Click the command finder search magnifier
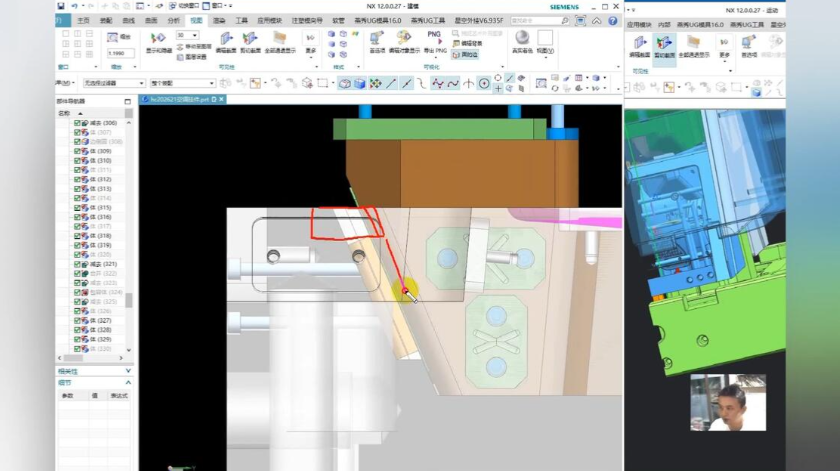 [565, 20]
